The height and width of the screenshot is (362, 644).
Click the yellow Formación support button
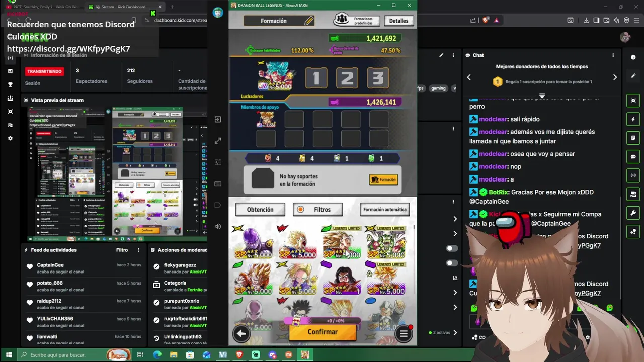coord(383,179)
